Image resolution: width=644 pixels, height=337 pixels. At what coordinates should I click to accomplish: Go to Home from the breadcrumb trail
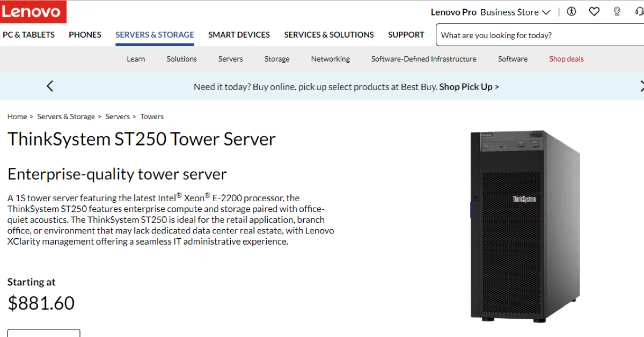[17, 116]
